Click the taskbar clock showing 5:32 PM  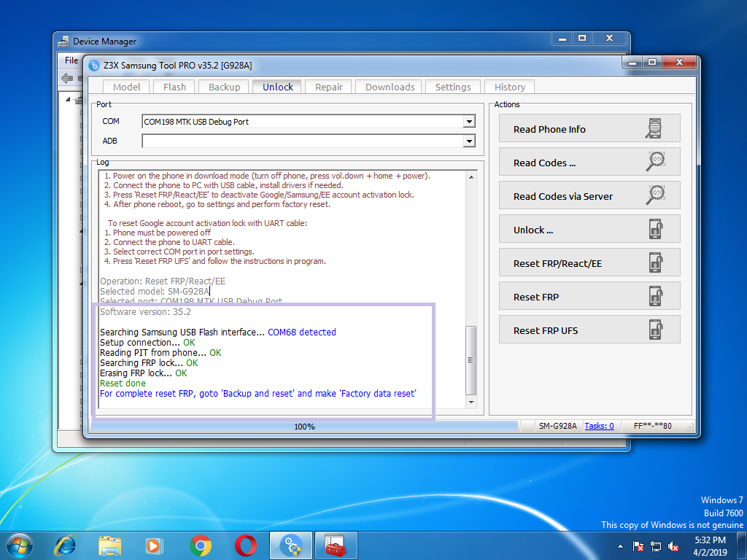[x=710, y=546]
